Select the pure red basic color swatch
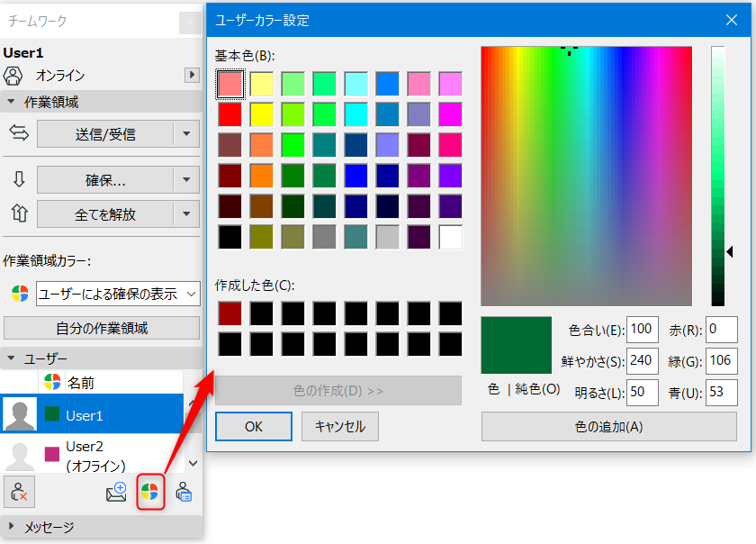 coord(230,115)
